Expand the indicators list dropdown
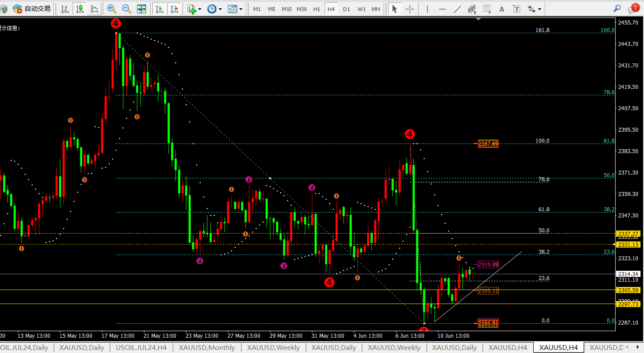The width and height of the screenshot is (644, 353). pyautogui.click(x=194, y=9)
